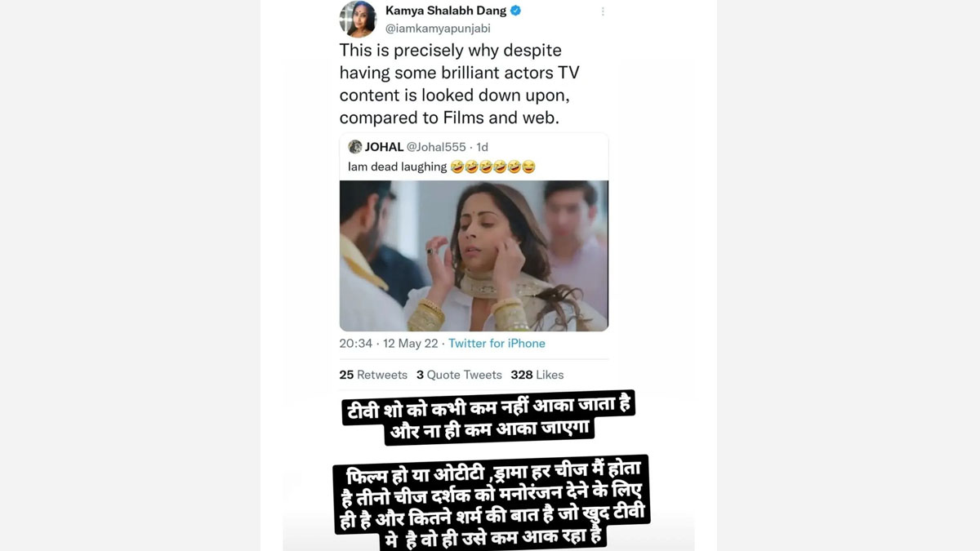Open the @iamkamyapunjabi handle link
The height and width of the screenshot is (551, 980).
438,29
